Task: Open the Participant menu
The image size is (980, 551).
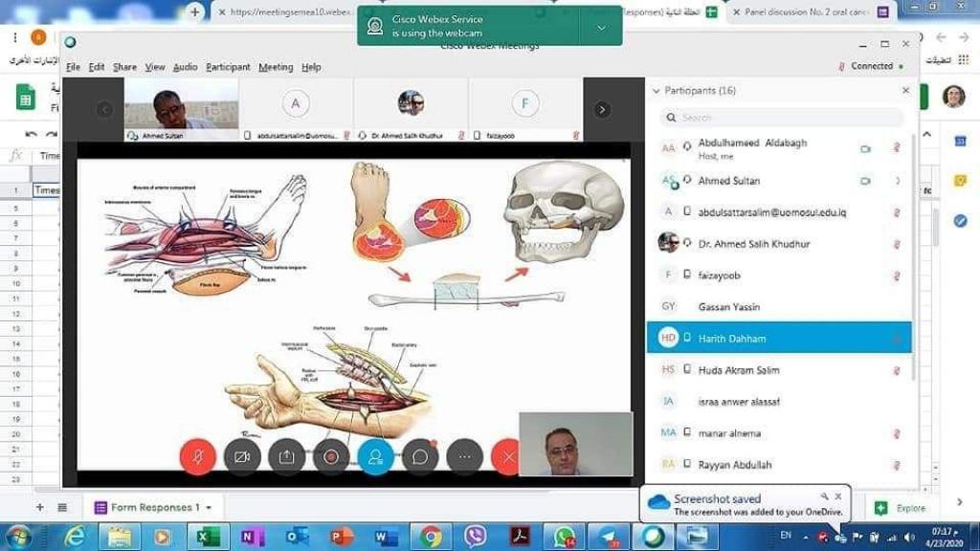Action: [x=228, y=67]
